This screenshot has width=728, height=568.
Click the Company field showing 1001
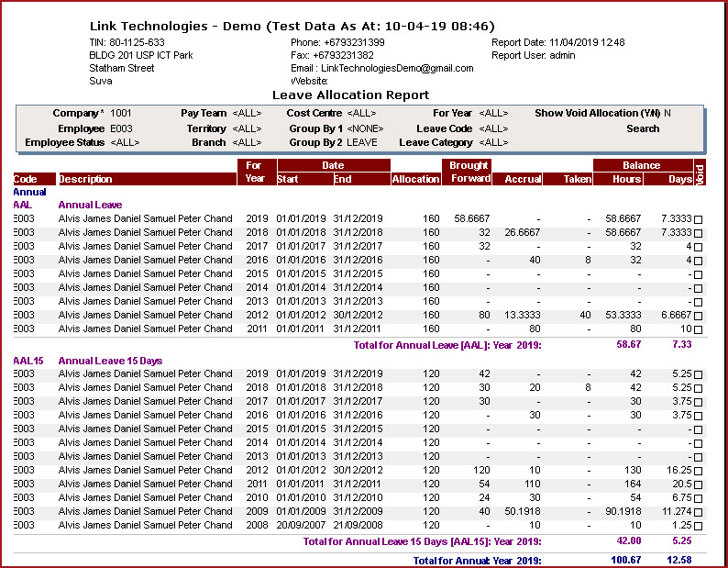121,114
